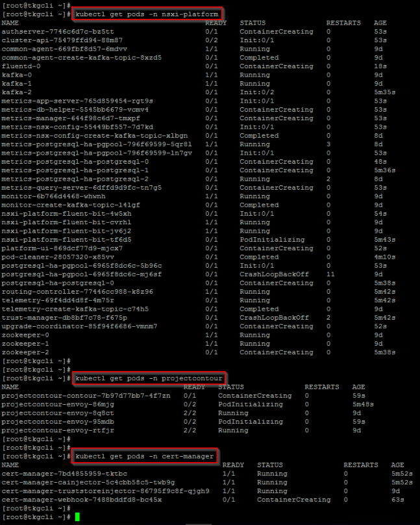Screen dimensions: 420x525
Task: Click pod nsxi-platform-fluent-bit-tf6d5
Action: [67, 240]
